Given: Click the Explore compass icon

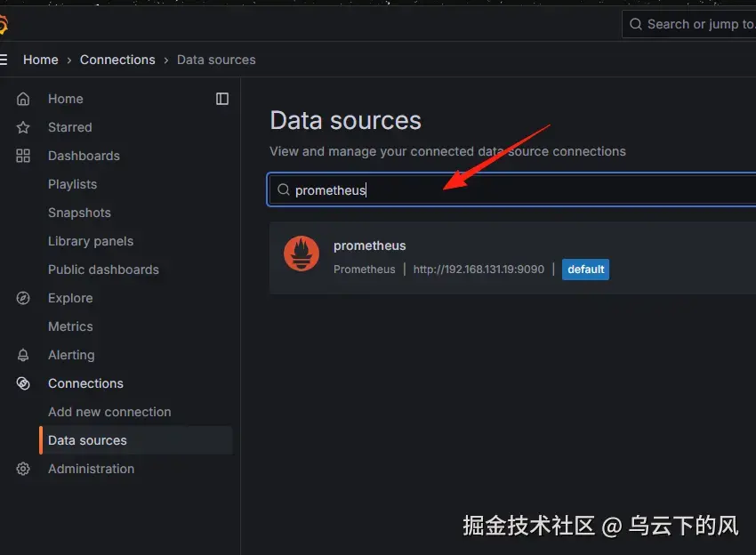Looking at the screenshot, I should 23,297.
